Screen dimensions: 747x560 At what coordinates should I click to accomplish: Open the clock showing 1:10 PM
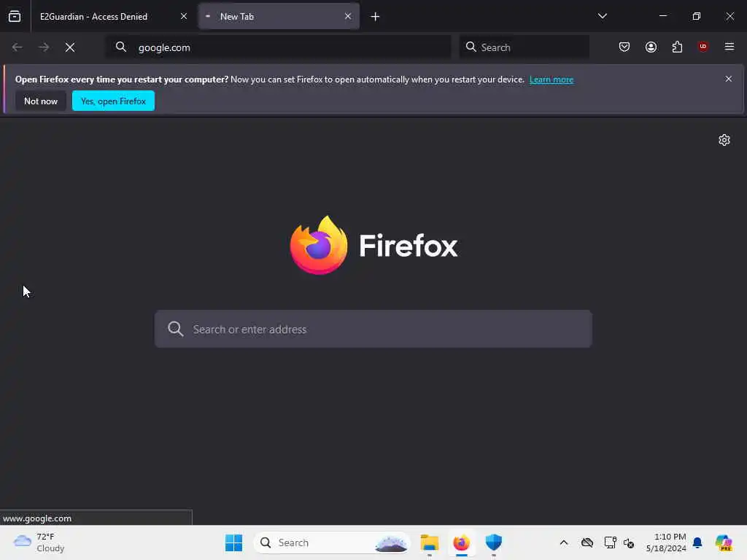pos(666,542)
